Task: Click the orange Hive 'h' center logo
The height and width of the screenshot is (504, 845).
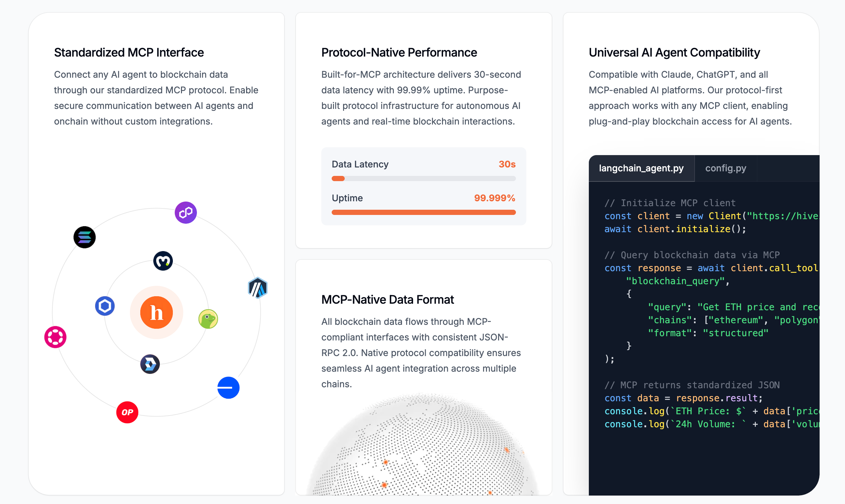Action: point(156,312)
